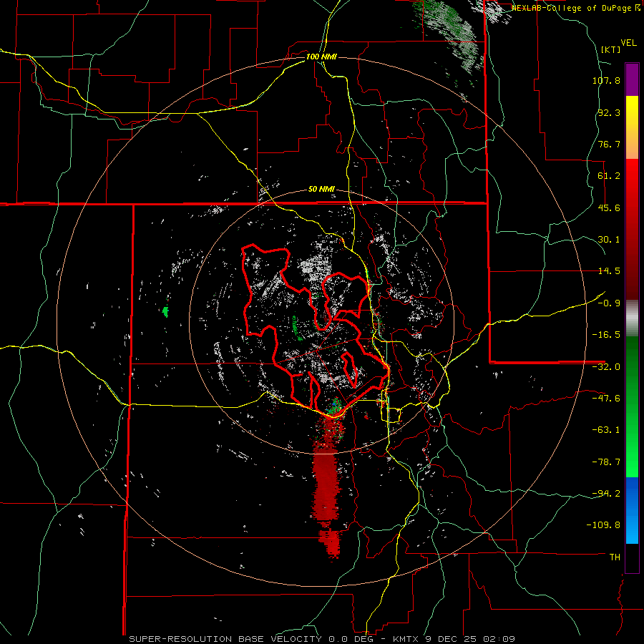Image resolution: width=644 pixels, height=644 pixels.
Task: Pick the yellow-orange gradient segment of the color bar
Action: point(632,127)
